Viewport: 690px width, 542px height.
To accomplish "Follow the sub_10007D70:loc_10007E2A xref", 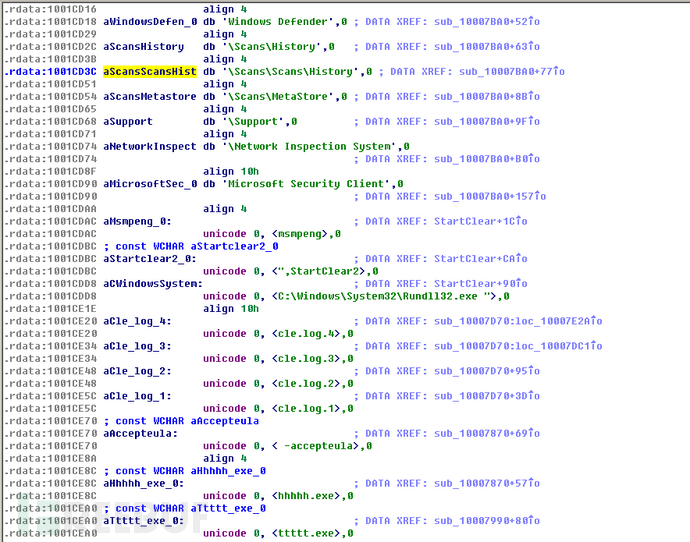I will point(518,321).
